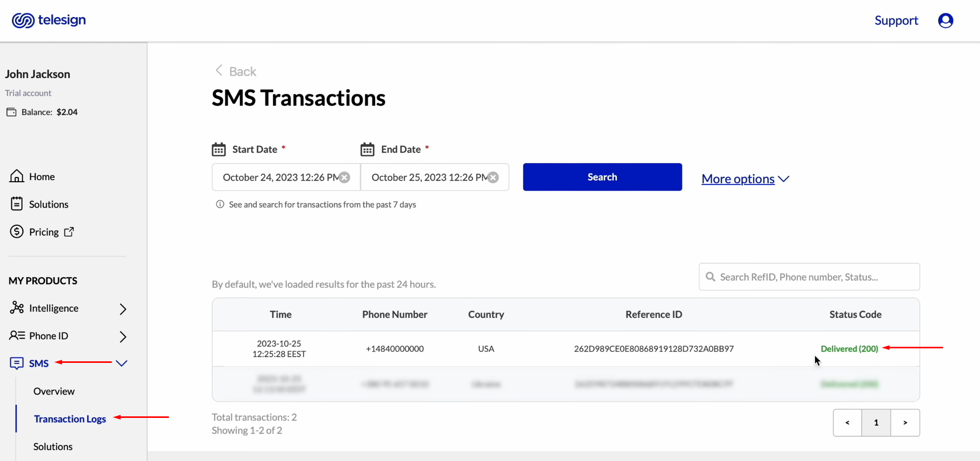
Task: Open Intelligence product menu
Action: (x=53, y=308)
